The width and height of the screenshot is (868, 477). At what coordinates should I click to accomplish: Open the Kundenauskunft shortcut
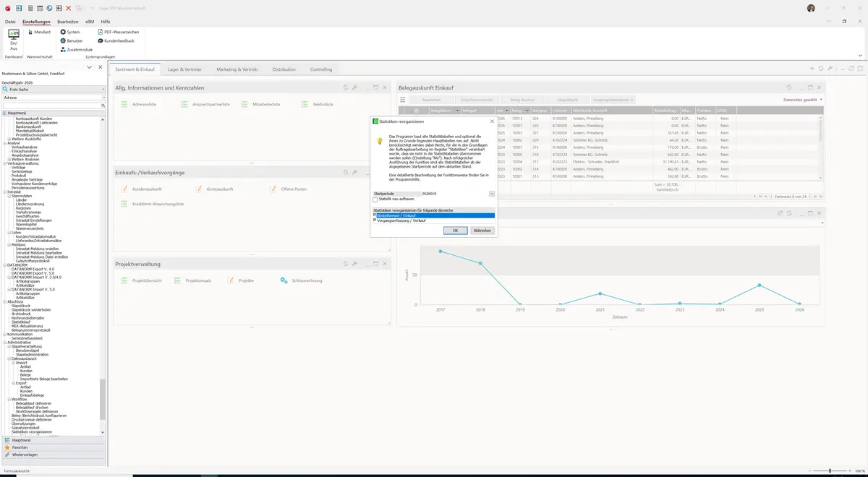pyautogui.click(x=142, y=189)
